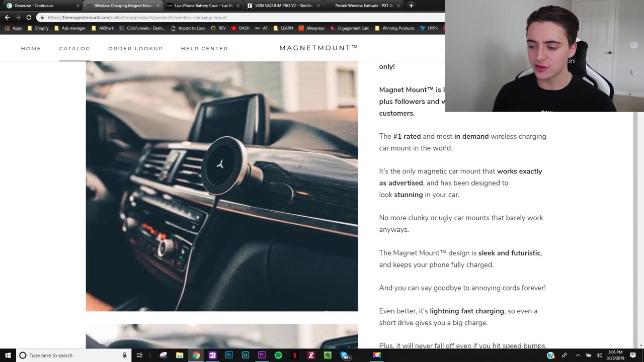Open the Windows Start menu
This screenshot has height=362, width=644.
(x=8, y=355)
